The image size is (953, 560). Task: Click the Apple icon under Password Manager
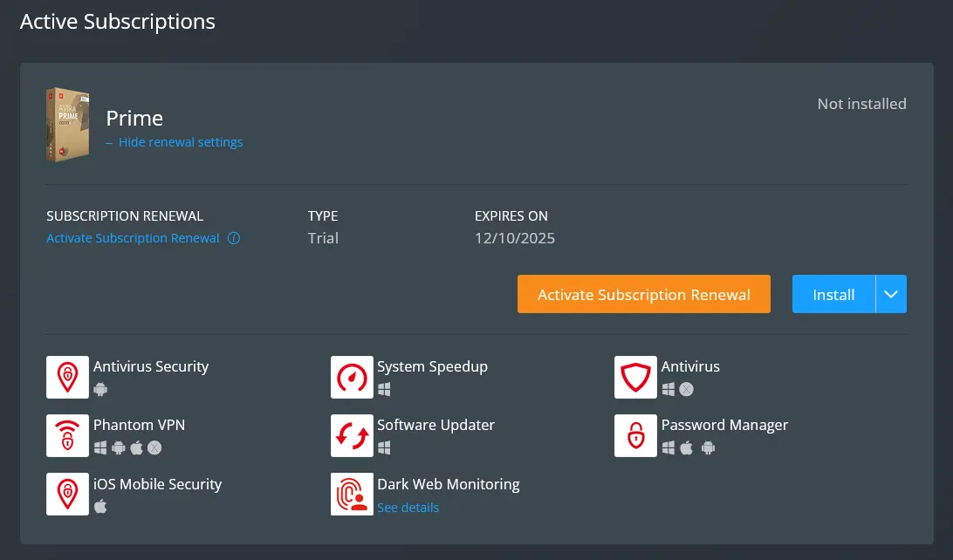(686, 447)
